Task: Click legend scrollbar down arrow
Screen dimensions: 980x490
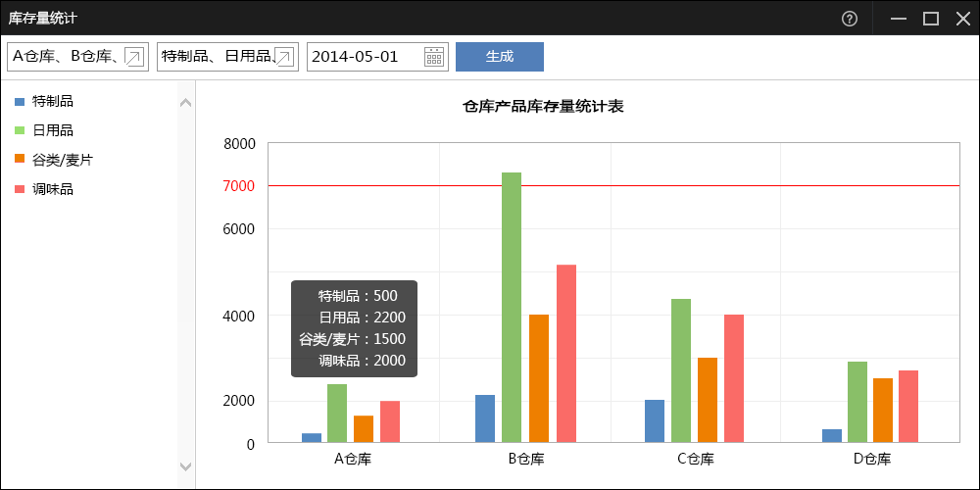Action: click(x=185, y=466)
